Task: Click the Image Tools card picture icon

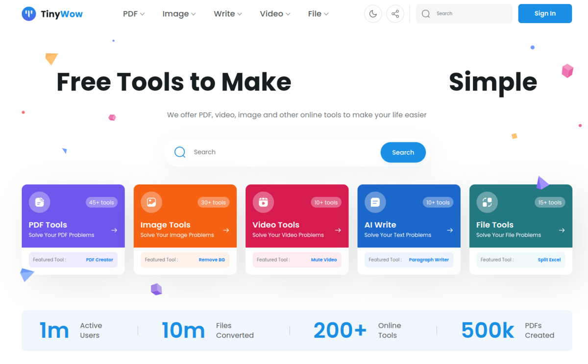Action: 151,202
